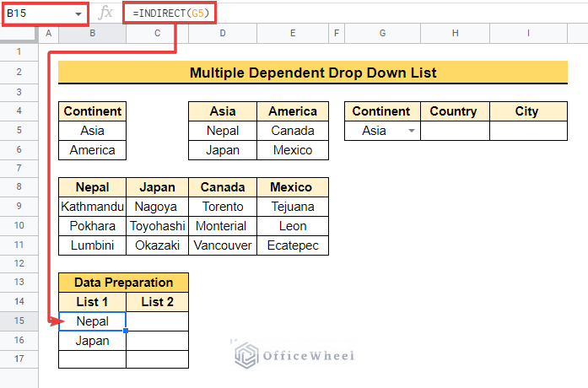This screenshot has width=588, height=388.
Task: Click the Vancouver cell
Action: [223, 245]
